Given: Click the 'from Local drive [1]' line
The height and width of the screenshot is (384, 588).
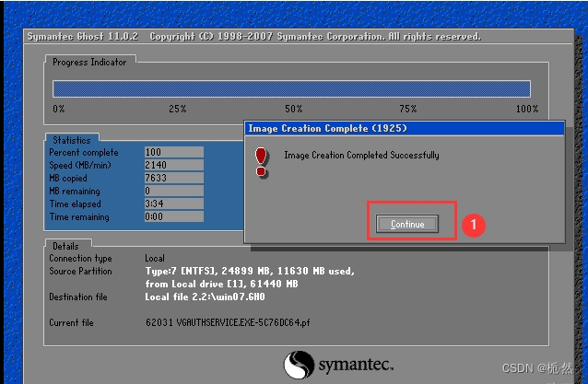Looking at the screenshot, I should point(221,284).
